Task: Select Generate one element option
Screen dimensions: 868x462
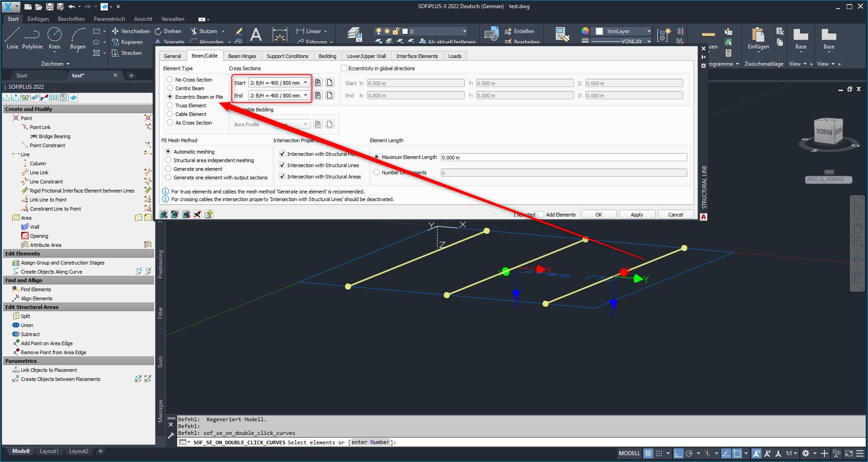Action: coord(168,169)
